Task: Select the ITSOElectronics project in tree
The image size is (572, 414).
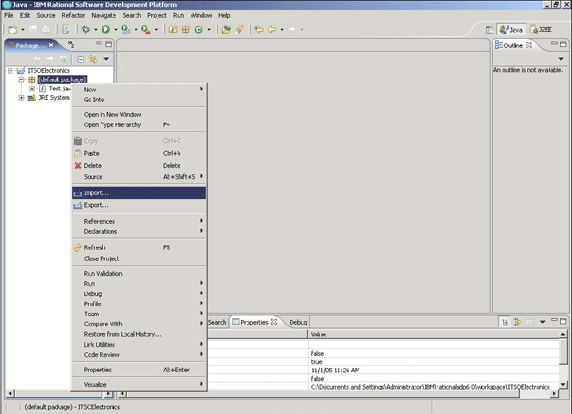Action: tap(49, 70)
